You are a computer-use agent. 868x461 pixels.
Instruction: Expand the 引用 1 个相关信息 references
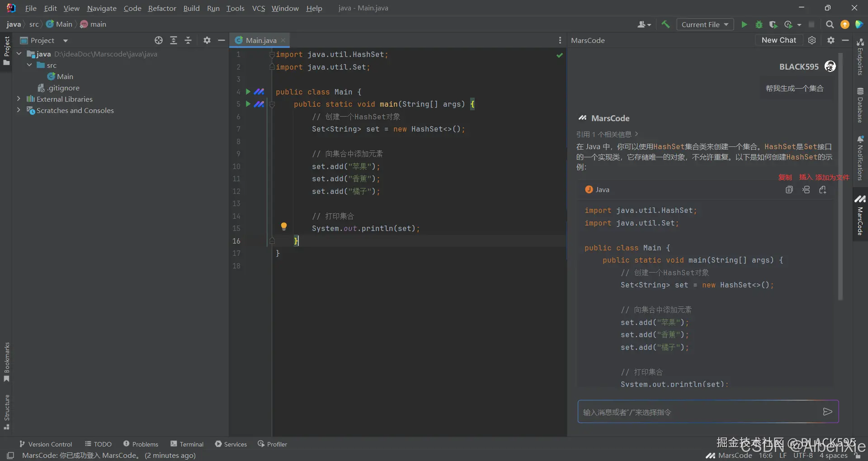coord(607,134)
